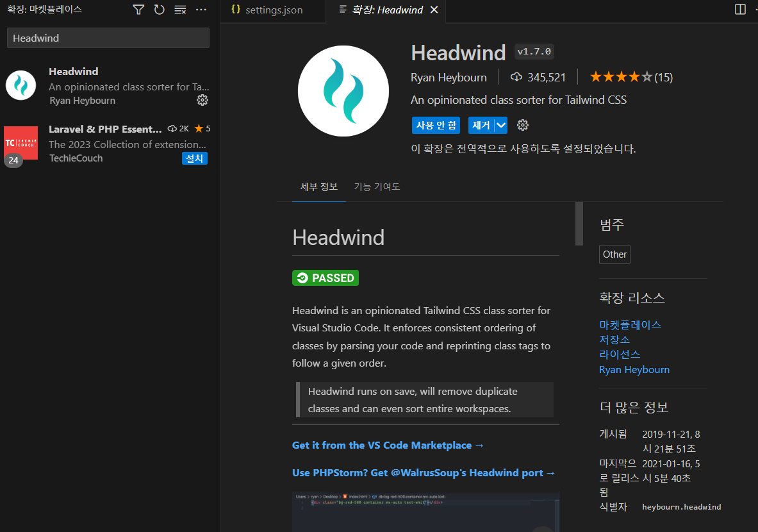
Task: Click the 5-star rating on Laravel item
Action: (202, 129)
